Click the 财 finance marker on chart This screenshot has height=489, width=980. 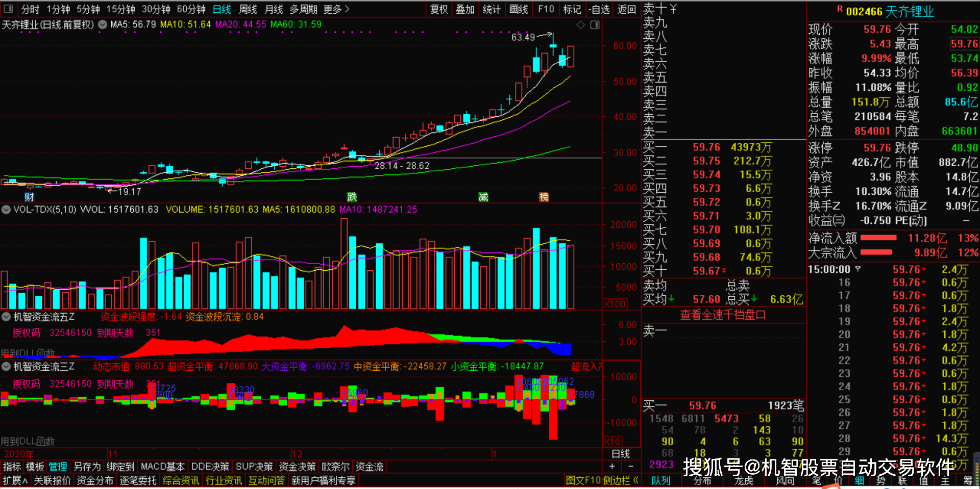29,197
